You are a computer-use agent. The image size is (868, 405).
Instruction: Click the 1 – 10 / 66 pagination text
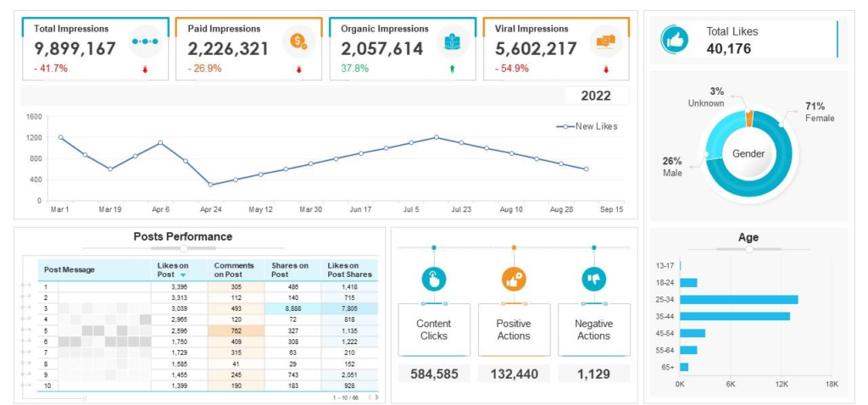click(346, 398)
